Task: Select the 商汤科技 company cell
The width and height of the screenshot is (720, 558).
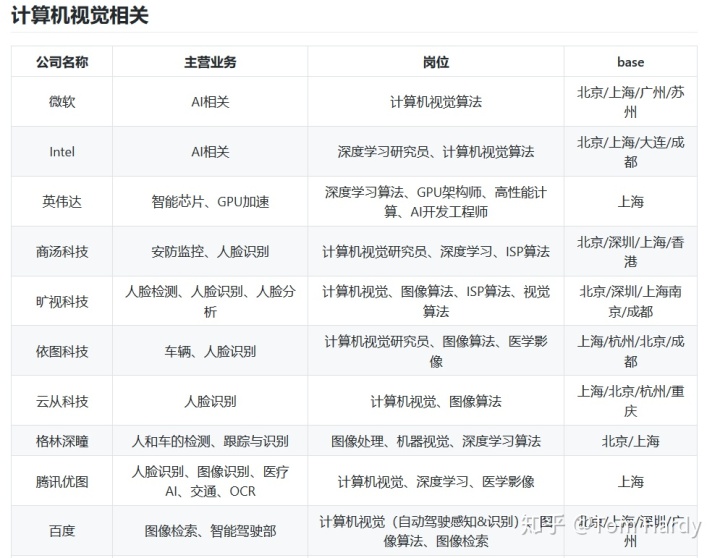Action: [62, 252]
